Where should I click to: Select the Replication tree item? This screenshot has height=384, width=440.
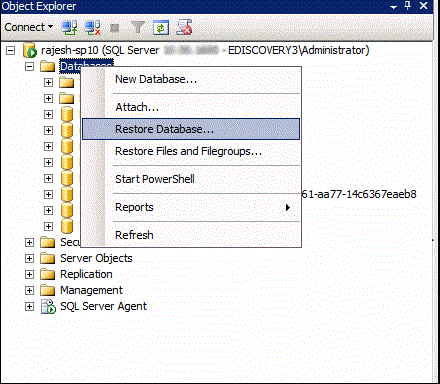pos(86,274)
